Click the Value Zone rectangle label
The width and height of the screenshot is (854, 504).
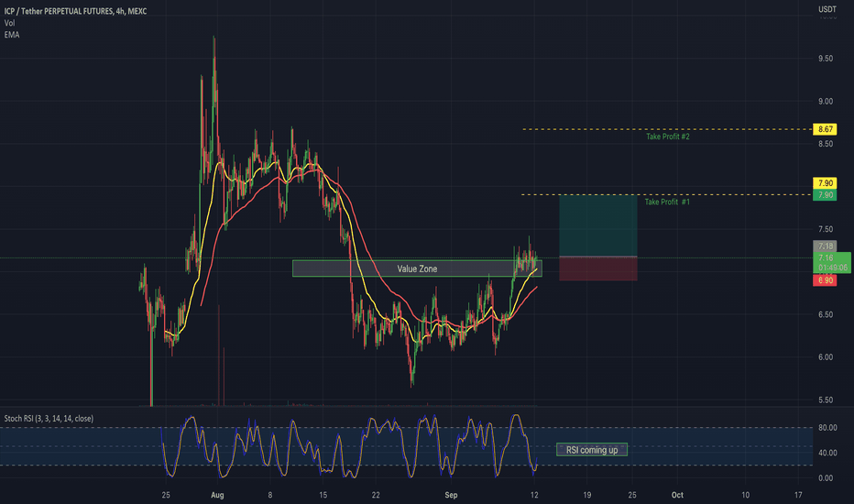(417, 268)
